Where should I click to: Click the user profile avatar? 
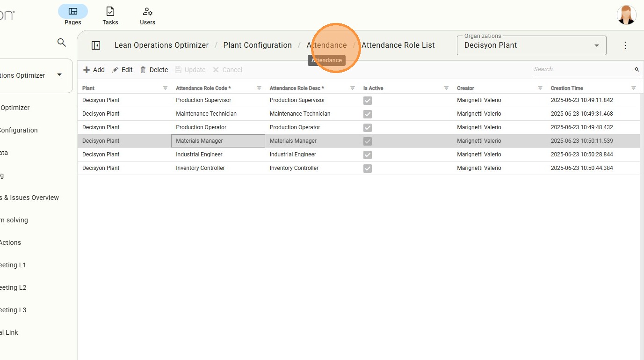pos(626,15)
